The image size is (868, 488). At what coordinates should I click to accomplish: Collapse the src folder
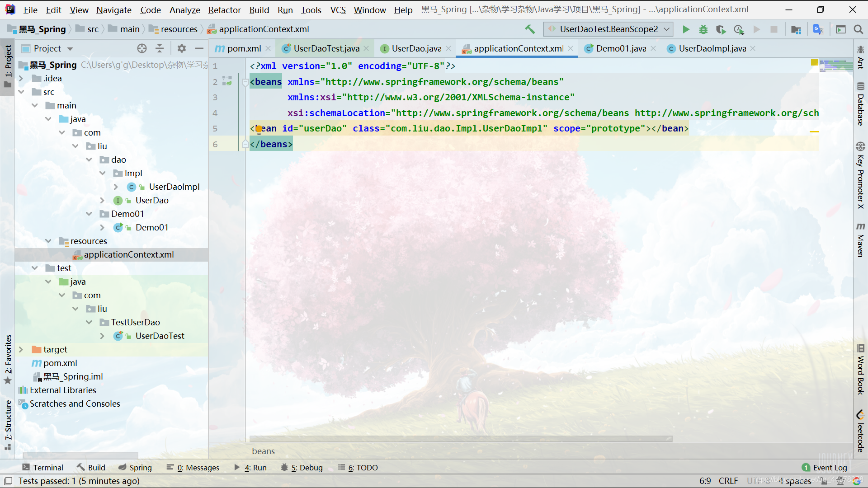pos(21,92)
